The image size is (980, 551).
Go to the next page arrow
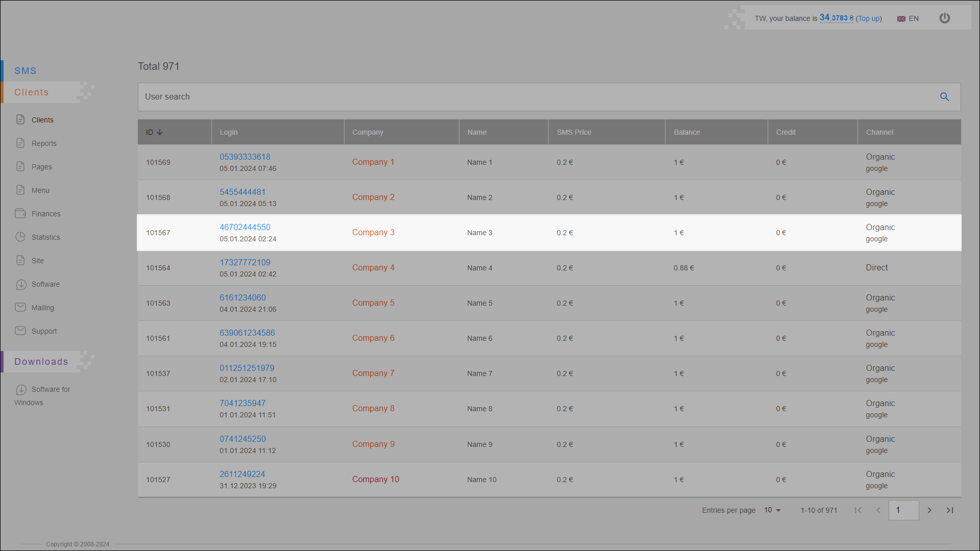pyautogui.click(x=929, y=510)
